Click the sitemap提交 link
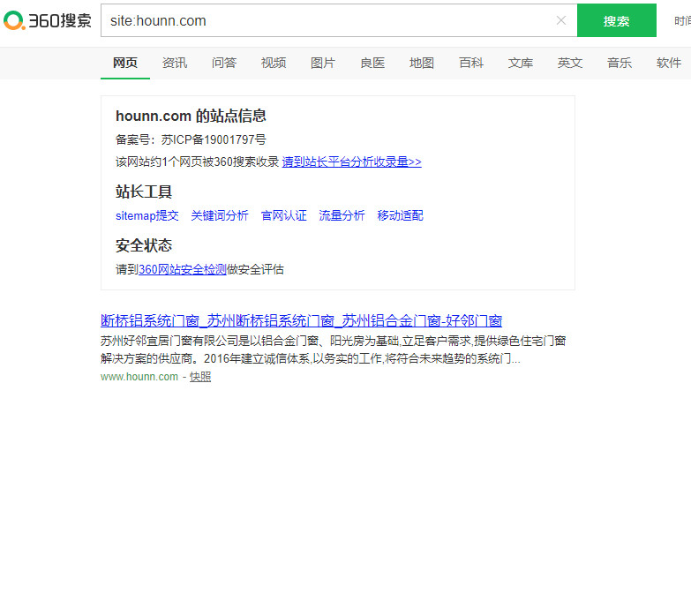 click(147, 215)
